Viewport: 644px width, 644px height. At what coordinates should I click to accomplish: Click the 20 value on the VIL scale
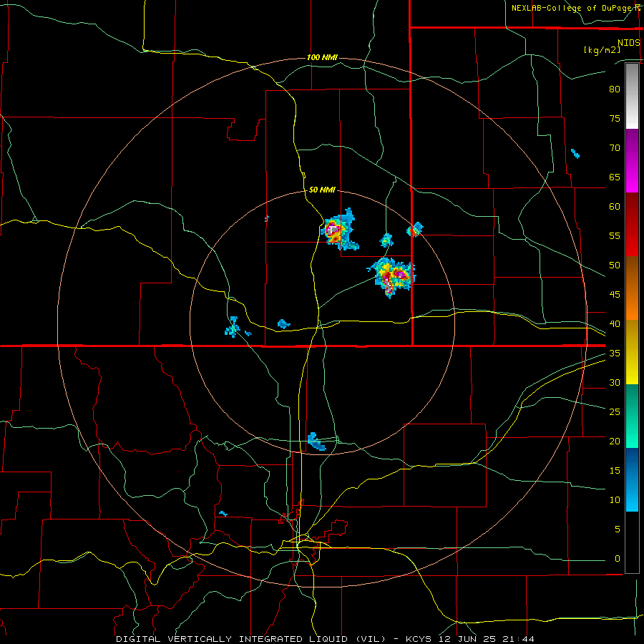[x=615, y=441]
